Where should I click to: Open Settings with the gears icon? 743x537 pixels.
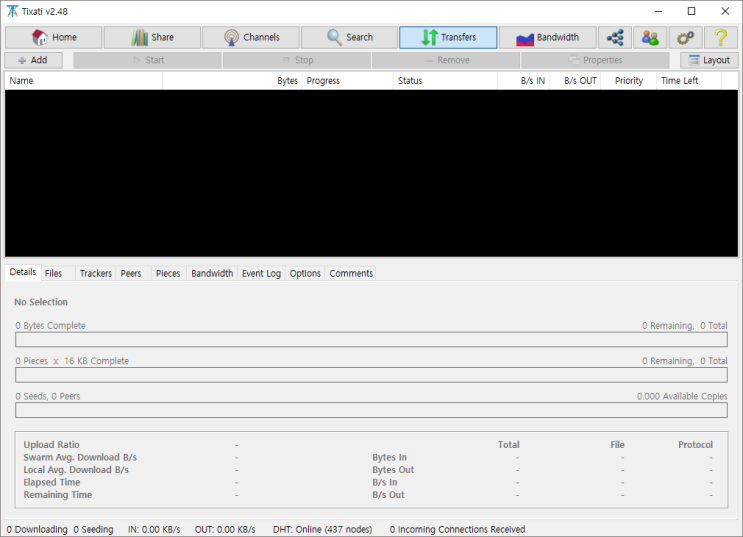[x=685, y=38]
